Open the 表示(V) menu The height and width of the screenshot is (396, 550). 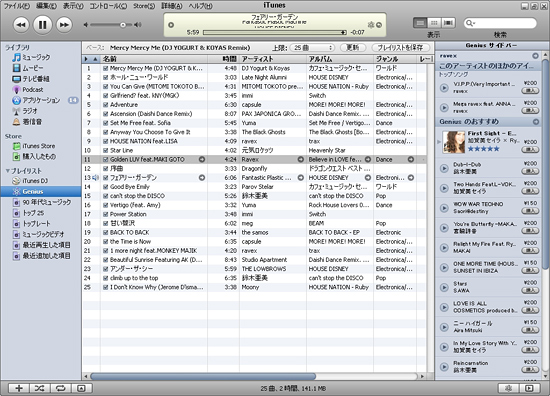[x=73, y=6]
